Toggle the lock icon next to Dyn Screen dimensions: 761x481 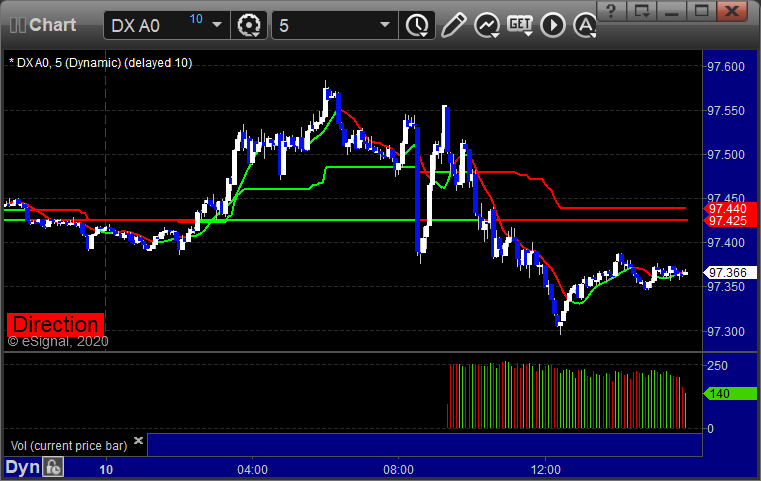tap(53, 467)
